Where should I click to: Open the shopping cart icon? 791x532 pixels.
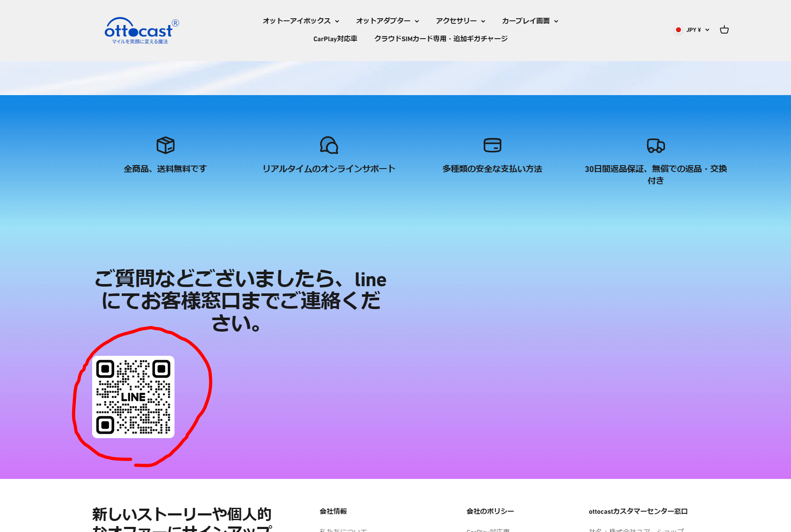pyautogui.click(x=724, y=30)
